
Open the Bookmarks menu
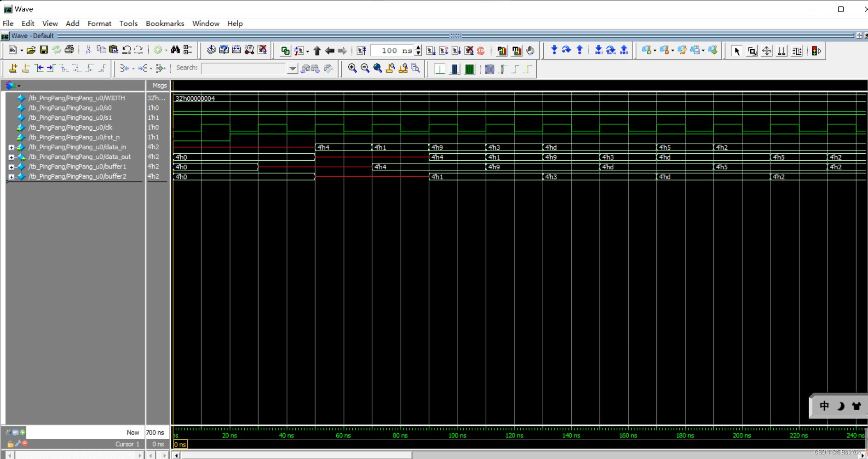click(x=164, y=23)
